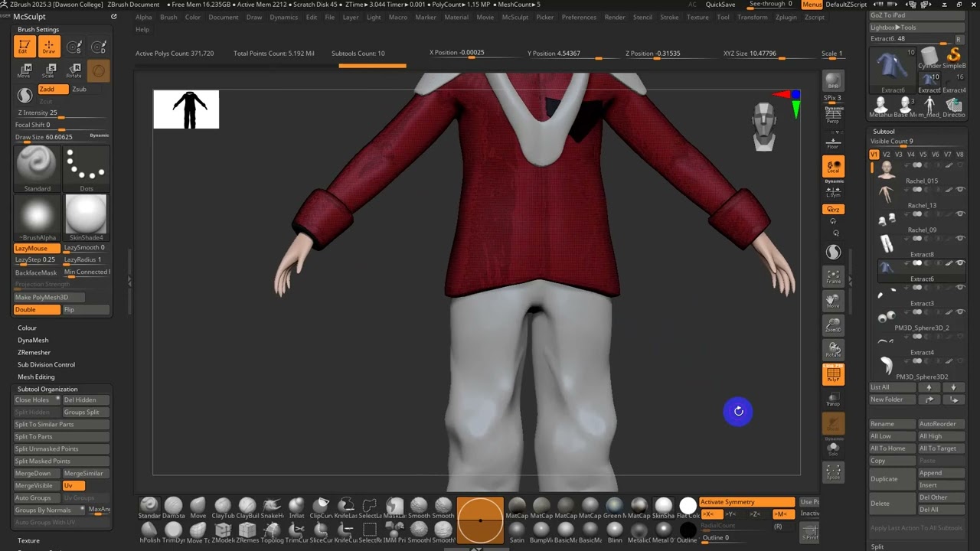Click the QuickSave button
Screen dimensions: 980x551
[720, 5]
